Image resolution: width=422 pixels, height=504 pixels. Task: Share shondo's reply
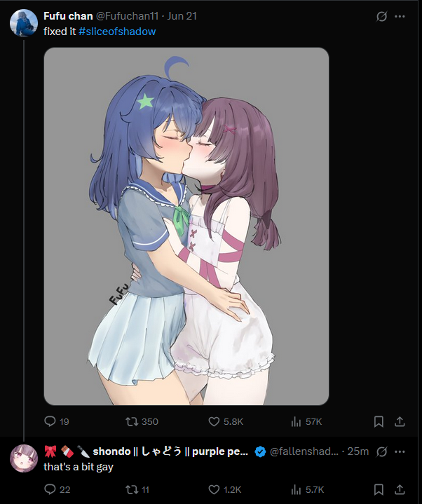[400, 489]
